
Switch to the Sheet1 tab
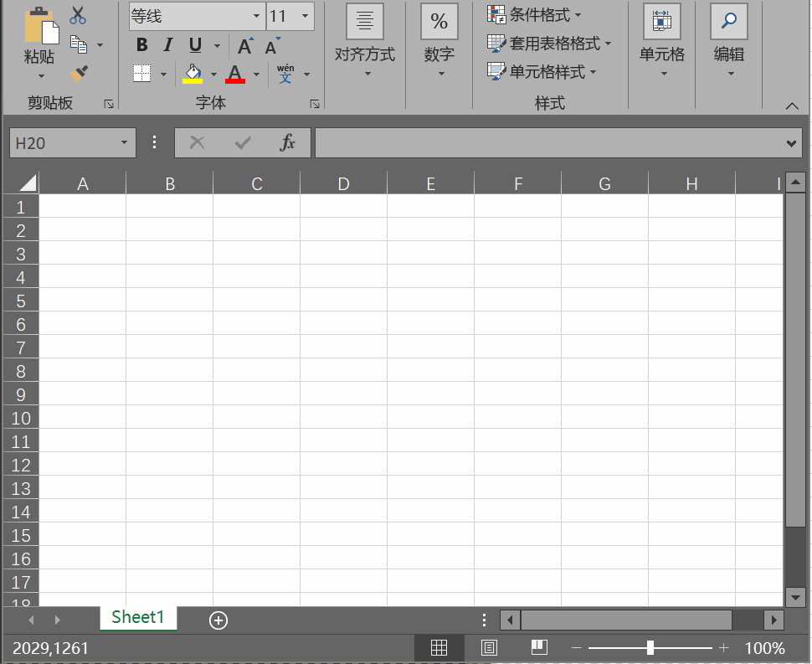point(138,617)
